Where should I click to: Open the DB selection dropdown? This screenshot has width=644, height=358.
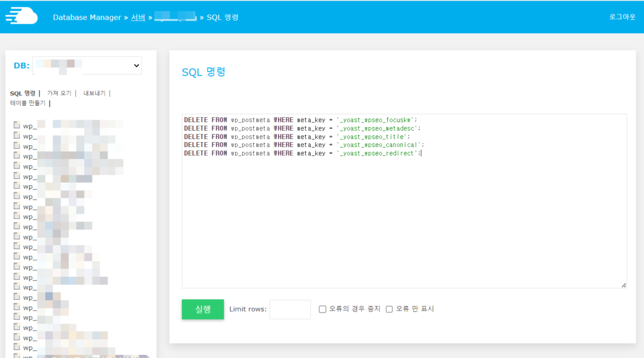(87, 65)
